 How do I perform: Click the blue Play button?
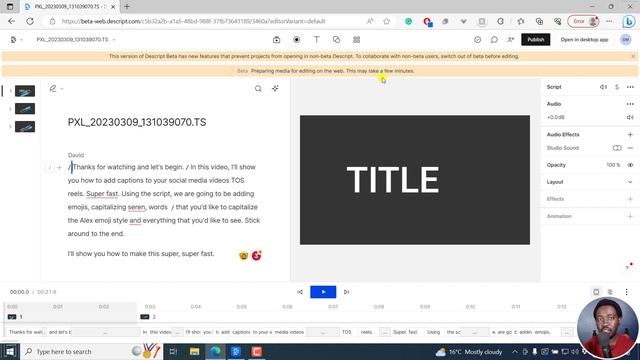[x=323, y=292]
